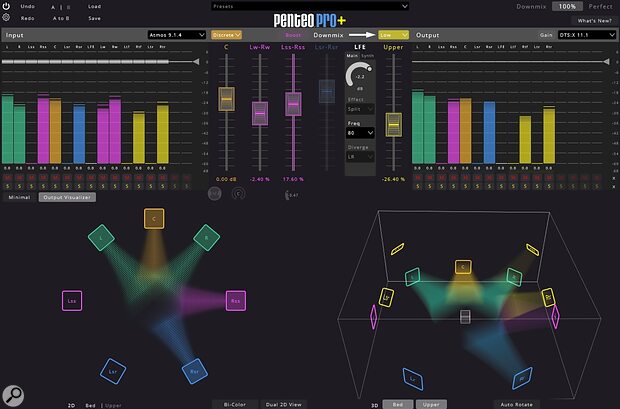620x409 pixels.
Task: Select the left yellow Ltr speaker in 3D
Action: point(386,297)
